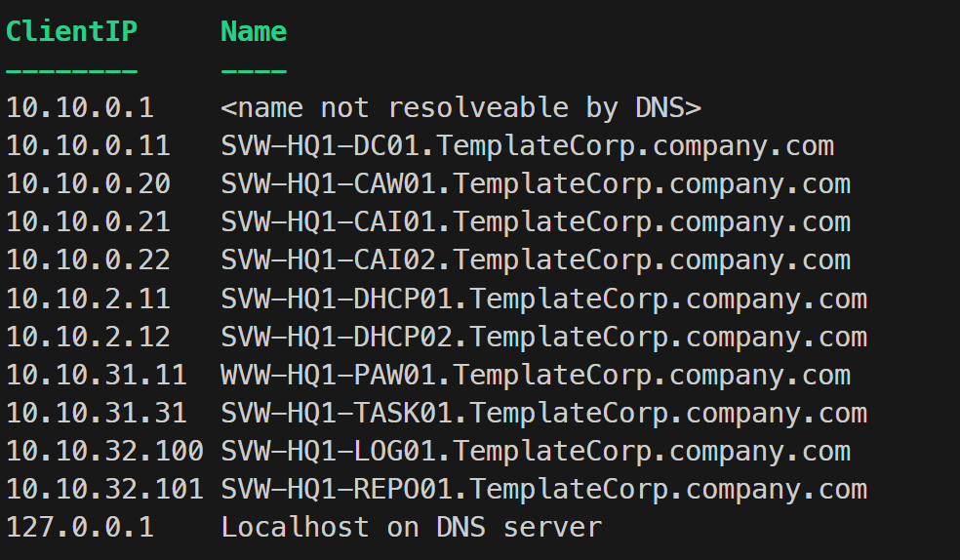Click hostname SVW-HQ1-REPO01.TemplateCorp.company.com

click(543, 490)
